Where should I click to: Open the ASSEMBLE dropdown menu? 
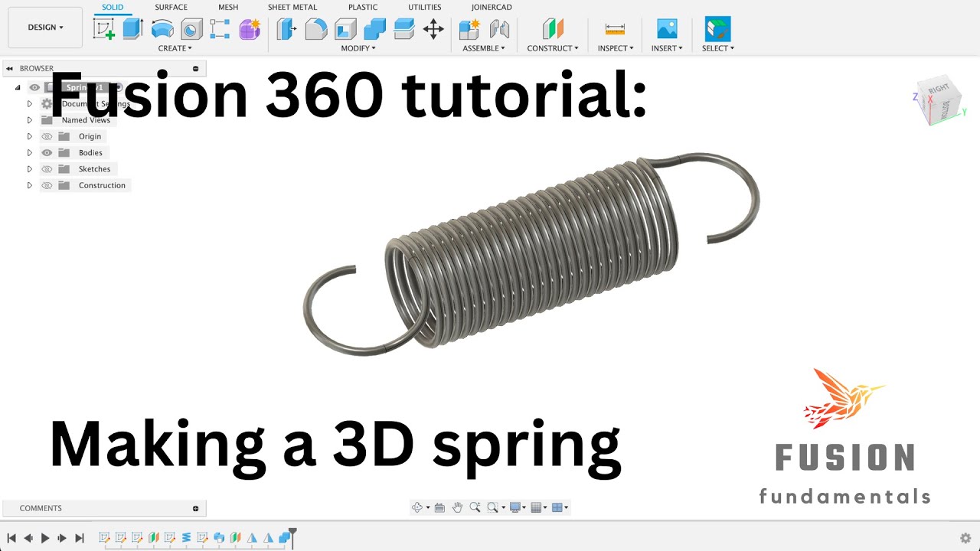(484, 48)
